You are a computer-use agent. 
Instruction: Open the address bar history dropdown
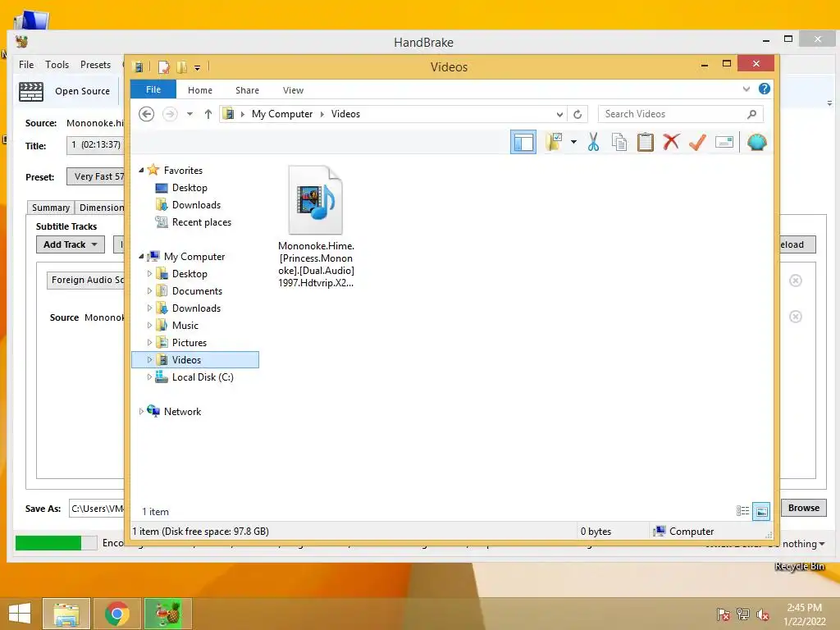click(x=559, y=114)
